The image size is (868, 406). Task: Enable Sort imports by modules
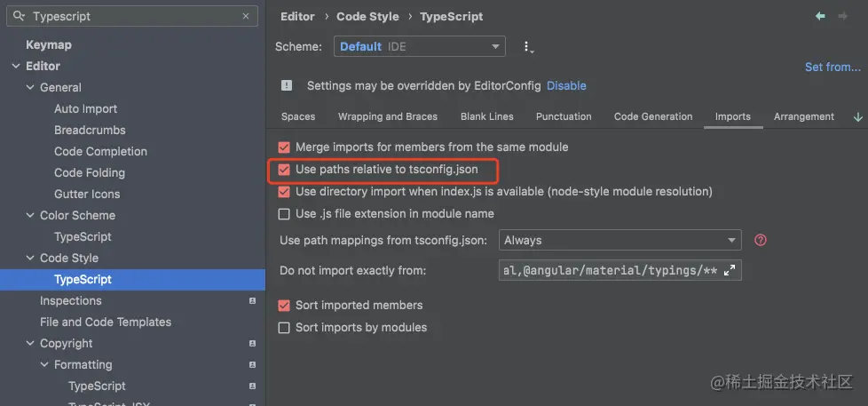coord(284,328)
